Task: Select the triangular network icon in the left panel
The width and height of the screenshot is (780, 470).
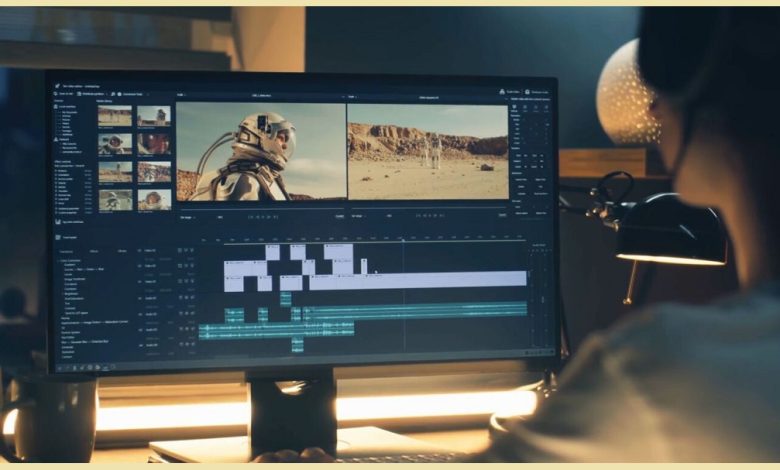Action: coord(56,140)
